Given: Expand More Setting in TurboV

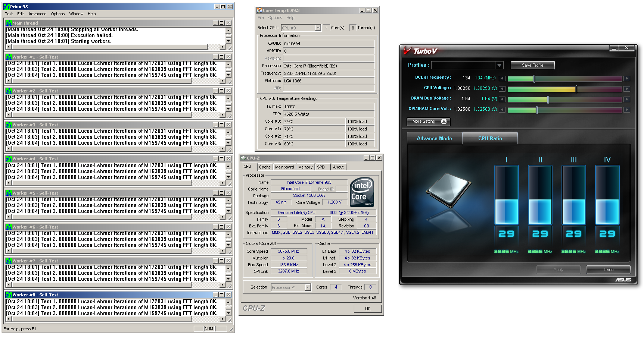Looking at the screenshot, I should (428, 122).
